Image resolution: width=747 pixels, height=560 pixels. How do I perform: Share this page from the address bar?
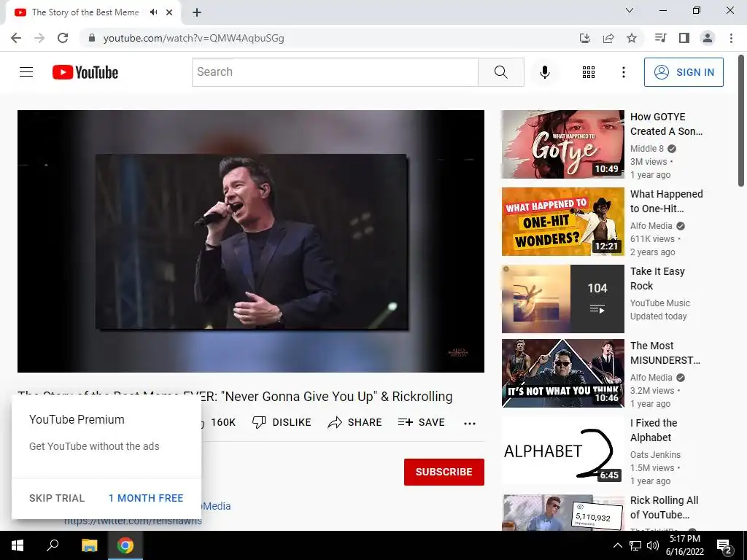tap(608, 38)
